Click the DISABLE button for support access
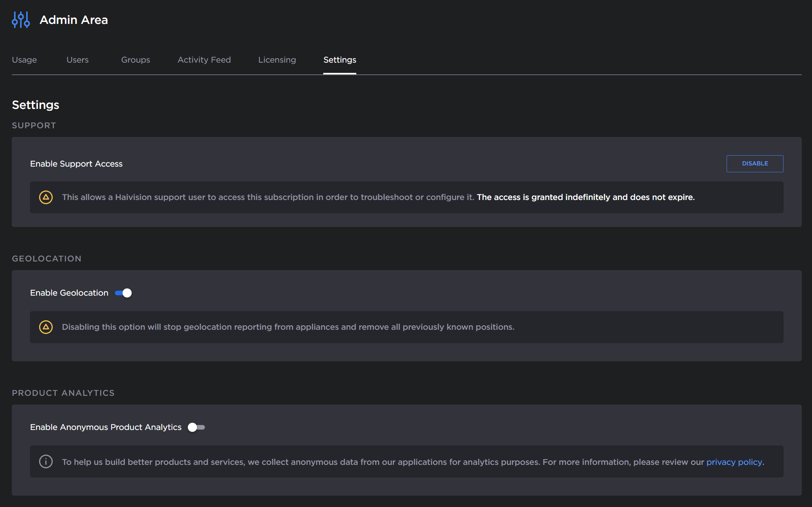The width and height of the screenshot is (812, 507). (x=755, y=164)
